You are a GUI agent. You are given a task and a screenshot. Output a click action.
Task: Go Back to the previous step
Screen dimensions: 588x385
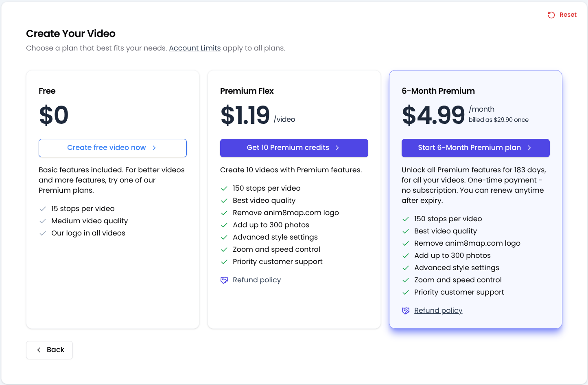pos(50,350)
